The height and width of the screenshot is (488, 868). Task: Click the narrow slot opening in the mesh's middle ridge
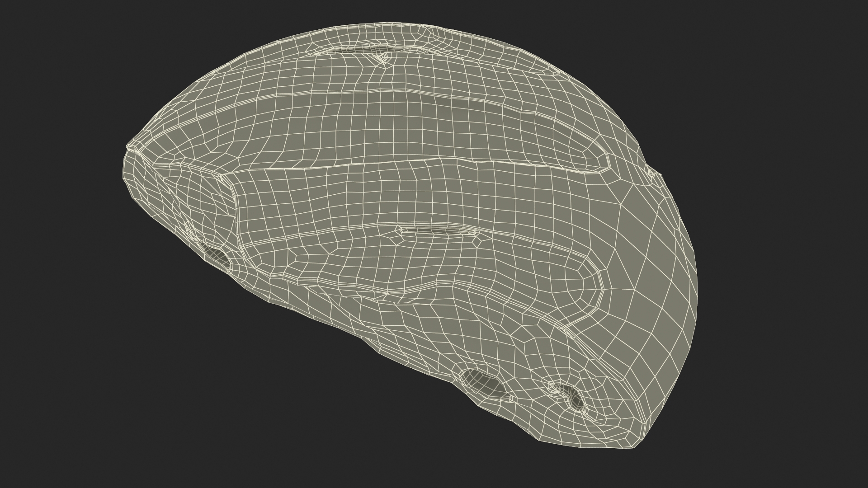439,231
